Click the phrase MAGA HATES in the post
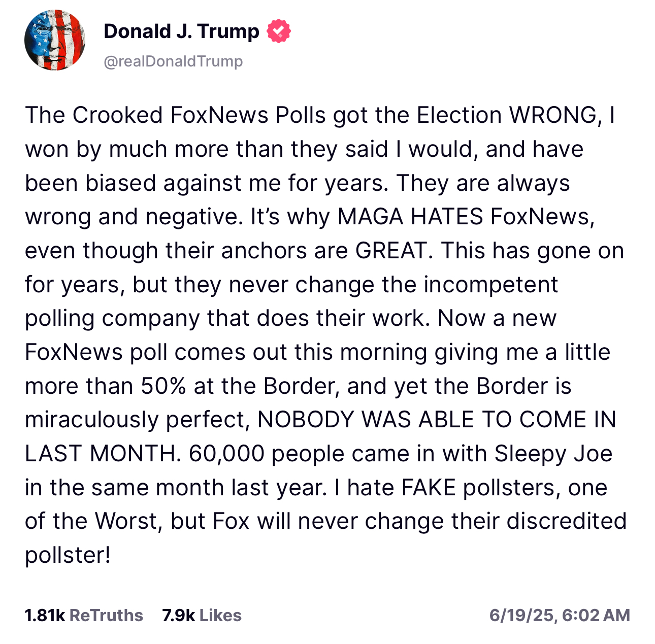This screenshot has width=655, height=644. click(x=410, y=217)
